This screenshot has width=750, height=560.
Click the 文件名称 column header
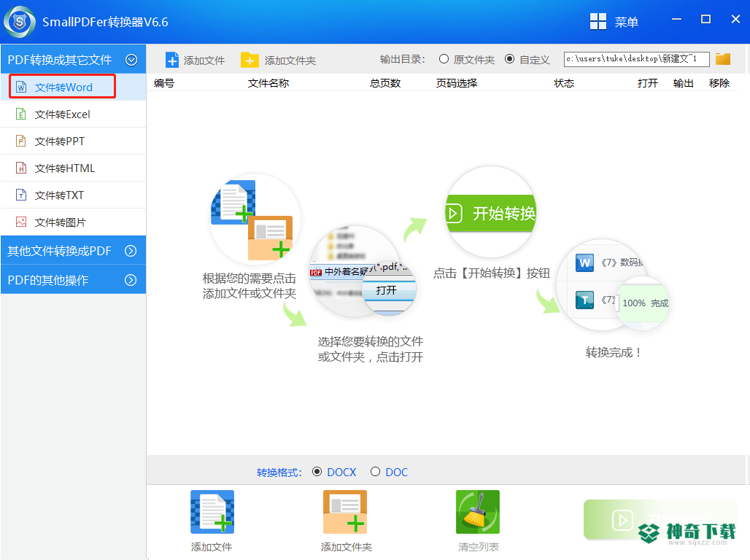tap(268, 82)
